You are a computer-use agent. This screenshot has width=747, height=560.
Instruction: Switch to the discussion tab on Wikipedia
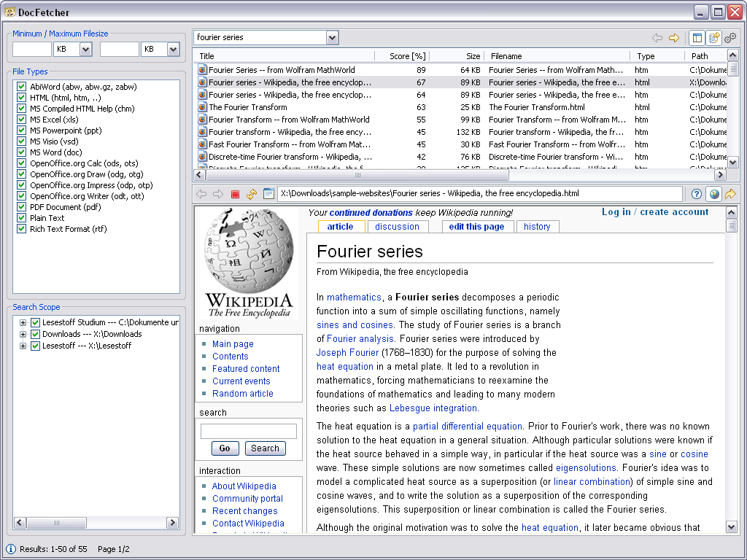point(397,226)
